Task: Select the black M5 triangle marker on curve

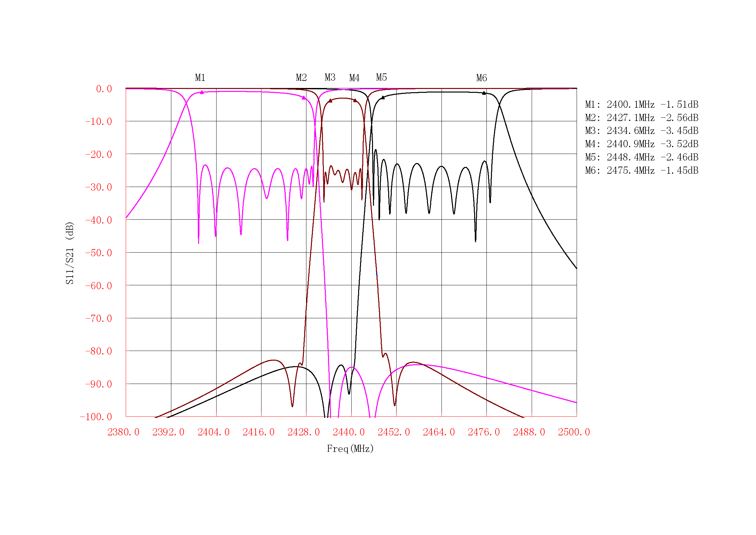Action: pyautogui.click(x=383, y=97)
